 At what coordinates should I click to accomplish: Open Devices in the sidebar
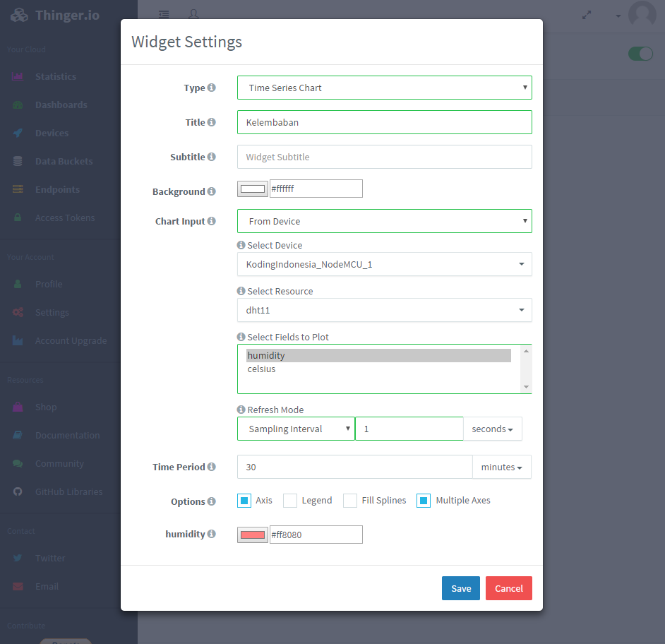[52, 133]
